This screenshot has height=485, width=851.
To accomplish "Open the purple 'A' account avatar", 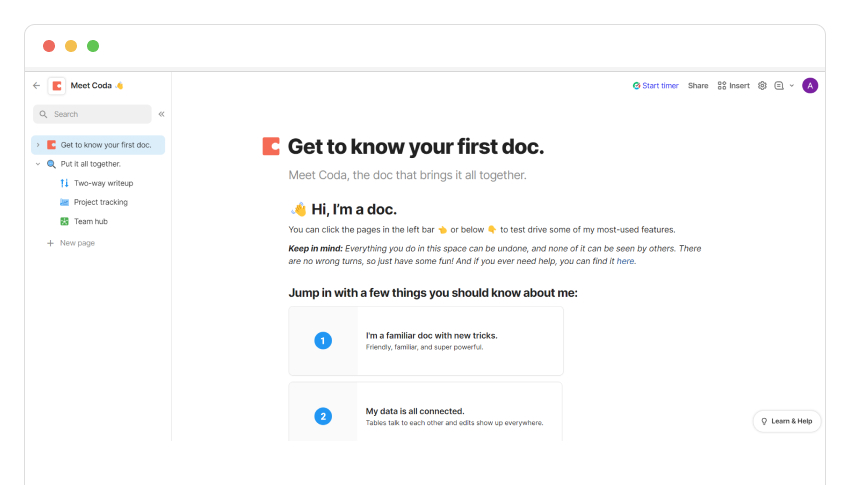I will tap(810, 86).
